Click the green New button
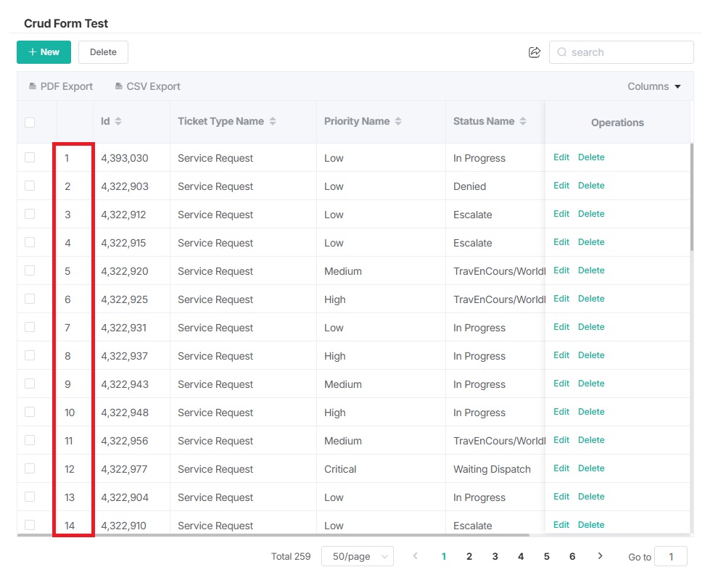Screen dimensions: 713x588 (x=44, y=52)
